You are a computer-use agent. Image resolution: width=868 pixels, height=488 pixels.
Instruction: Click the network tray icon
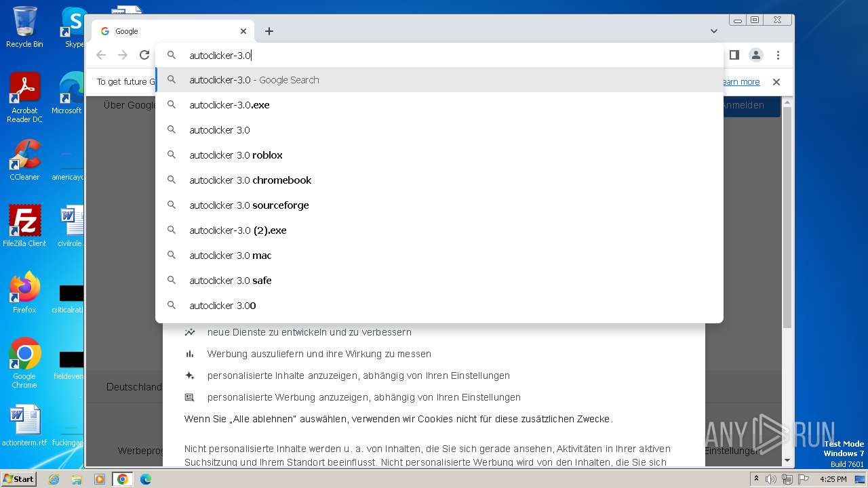click(x=787, y=479)
